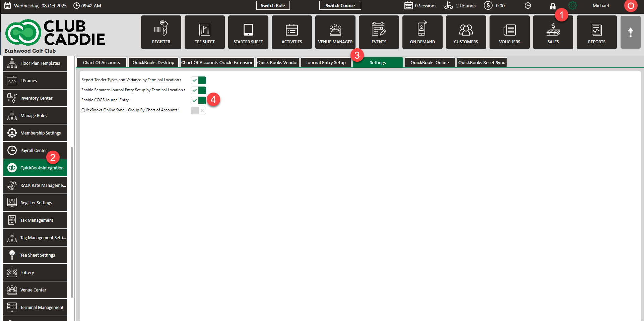
Task: Open Lottery settings
Action: click(x=35, y=272)
